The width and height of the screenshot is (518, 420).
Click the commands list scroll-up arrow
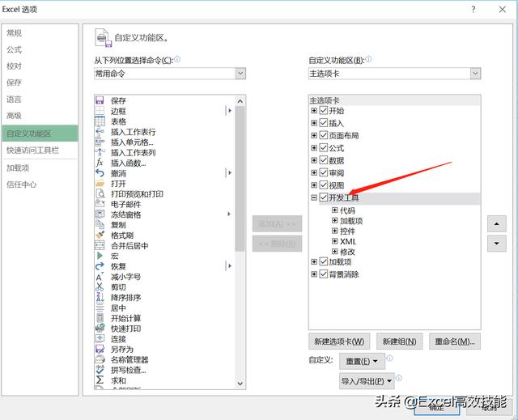pyautogui.click(x=240, y=101)
